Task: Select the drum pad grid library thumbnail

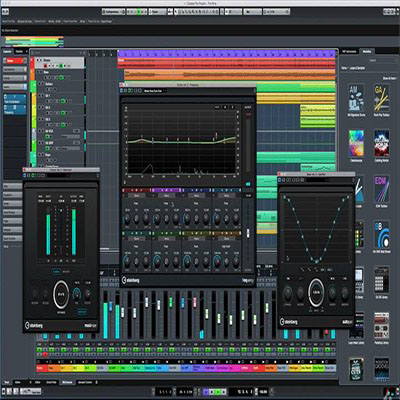Action: click(382, 280)
